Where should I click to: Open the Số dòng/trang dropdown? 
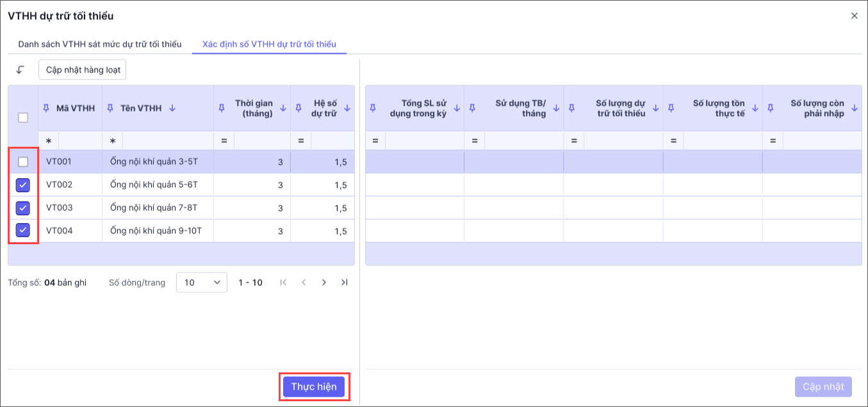(x=202, y=282)
